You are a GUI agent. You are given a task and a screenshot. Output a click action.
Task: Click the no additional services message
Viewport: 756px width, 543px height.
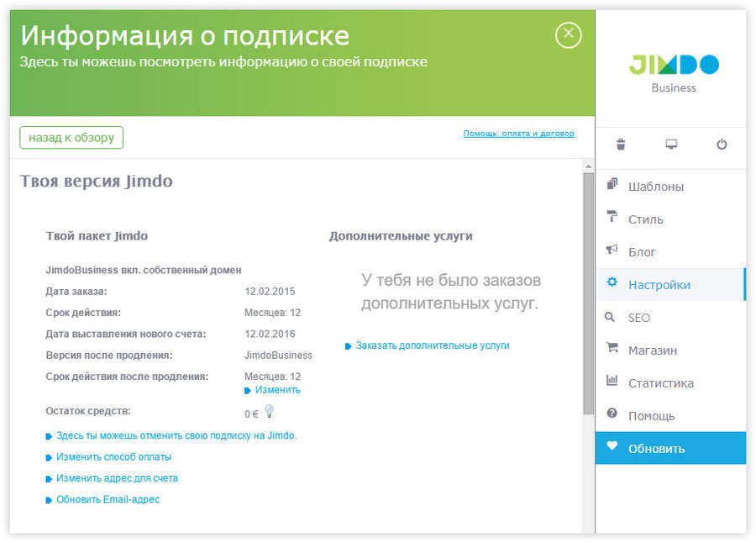[x=451, y=292]
